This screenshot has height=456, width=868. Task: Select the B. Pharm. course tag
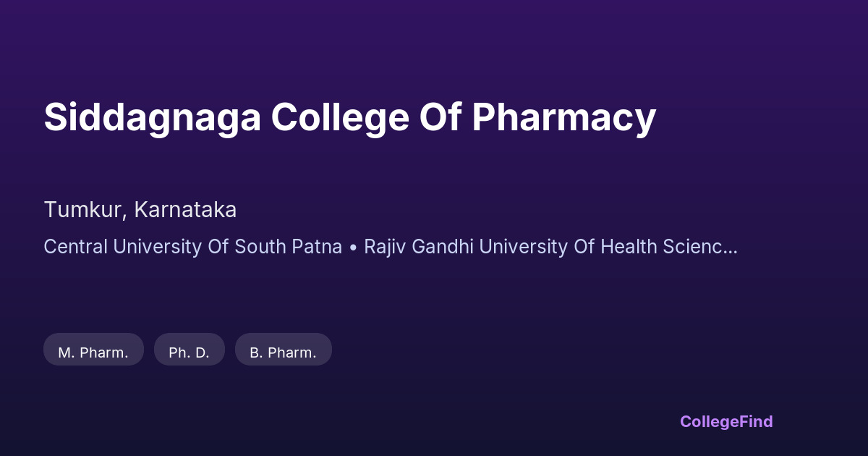tap(283, 352)
